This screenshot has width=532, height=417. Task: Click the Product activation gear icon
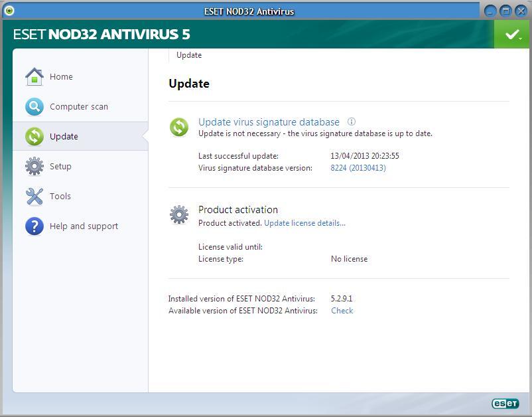point(179,214)
